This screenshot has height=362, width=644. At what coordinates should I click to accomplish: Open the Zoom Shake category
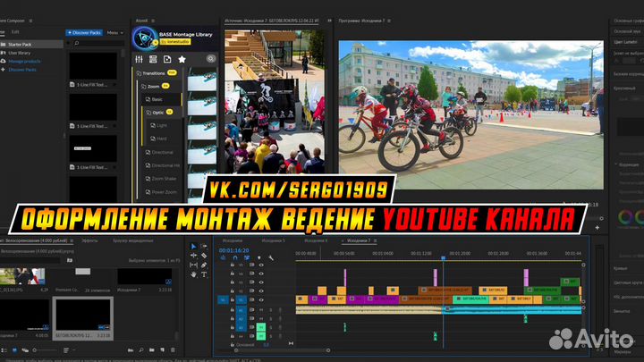pos(161,179)
